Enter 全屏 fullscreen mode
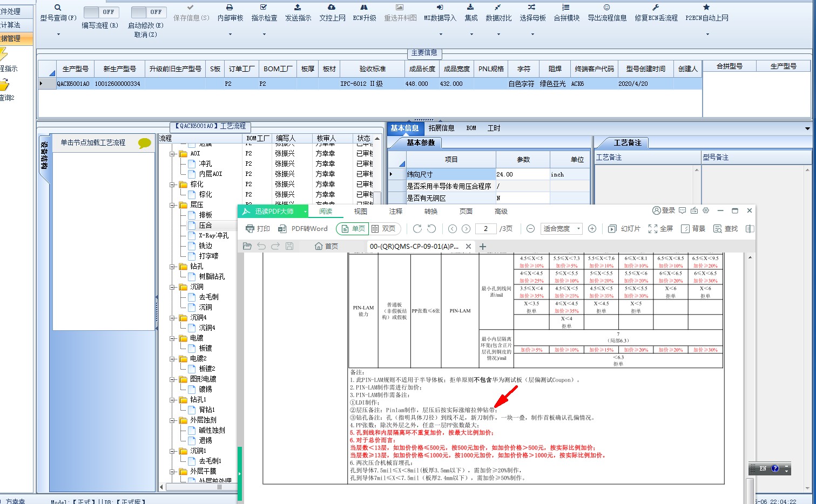Image resolution: width=816 pixels, height=504 pixels. (660, 229)
